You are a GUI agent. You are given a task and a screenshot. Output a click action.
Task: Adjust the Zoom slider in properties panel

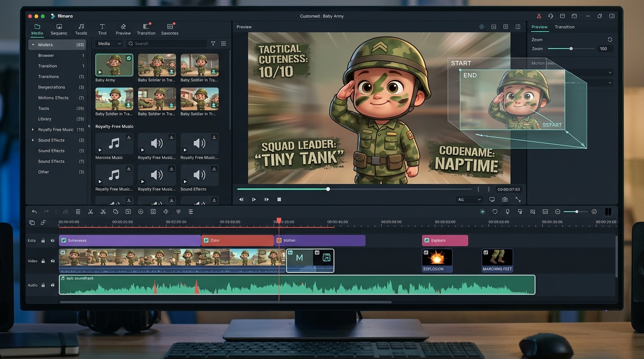(x=571, y=49)
